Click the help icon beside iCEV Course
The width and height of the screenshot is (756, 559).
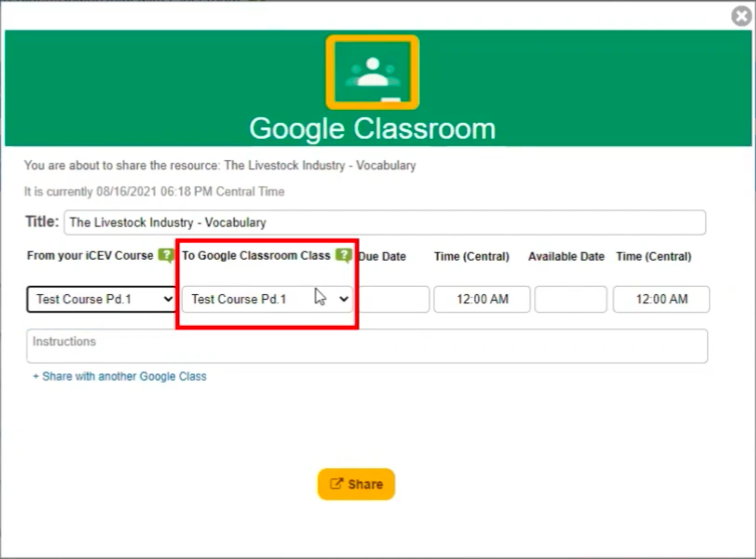[166, 255]
